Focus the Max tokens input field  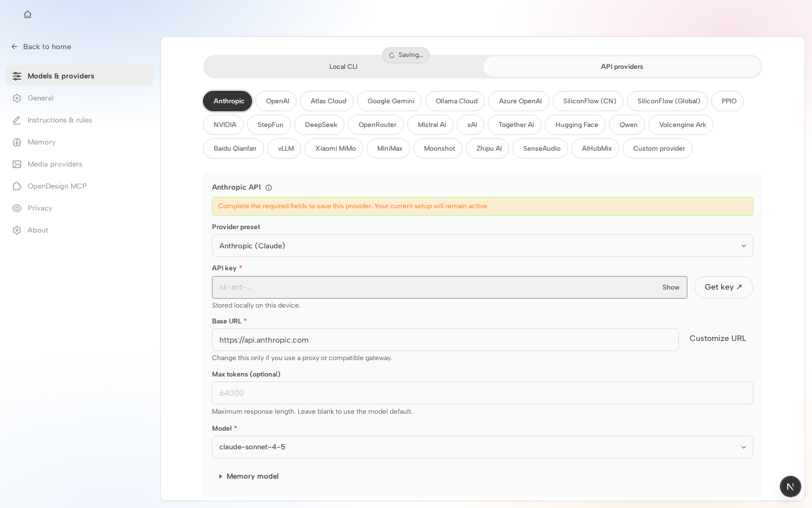(x=483, y=393)
